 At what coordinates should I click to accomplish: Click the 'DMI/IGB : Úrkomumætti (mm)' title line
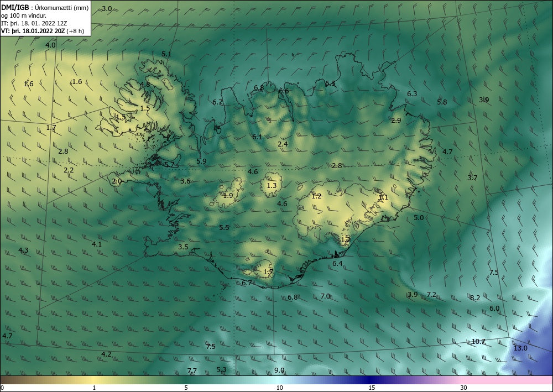tap(45, 7)
